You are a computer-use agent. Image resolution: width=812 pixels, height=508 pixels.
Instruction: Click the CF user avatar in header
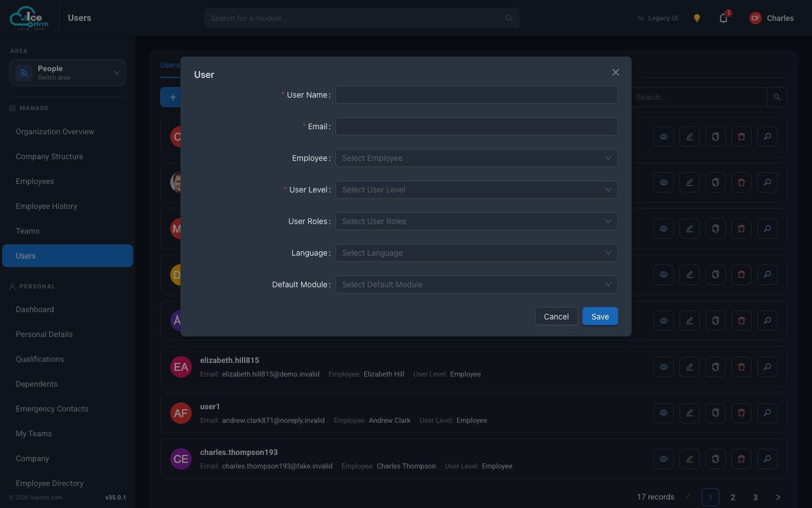pos(756,18)
